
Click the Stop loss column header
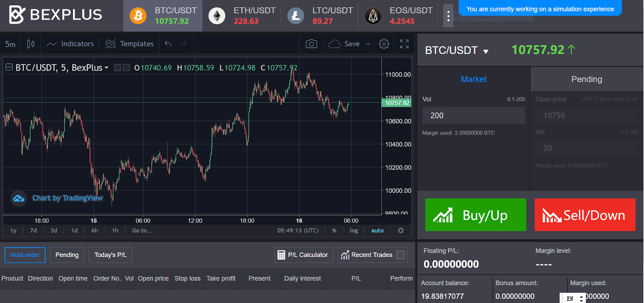coord(188,278)
